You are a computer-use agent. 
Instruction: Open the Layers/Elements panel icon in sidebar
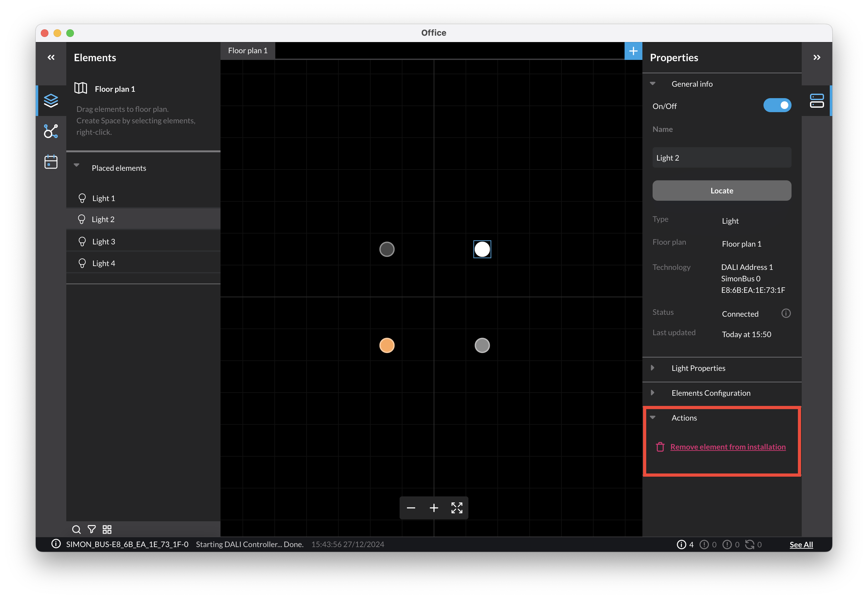51,100
